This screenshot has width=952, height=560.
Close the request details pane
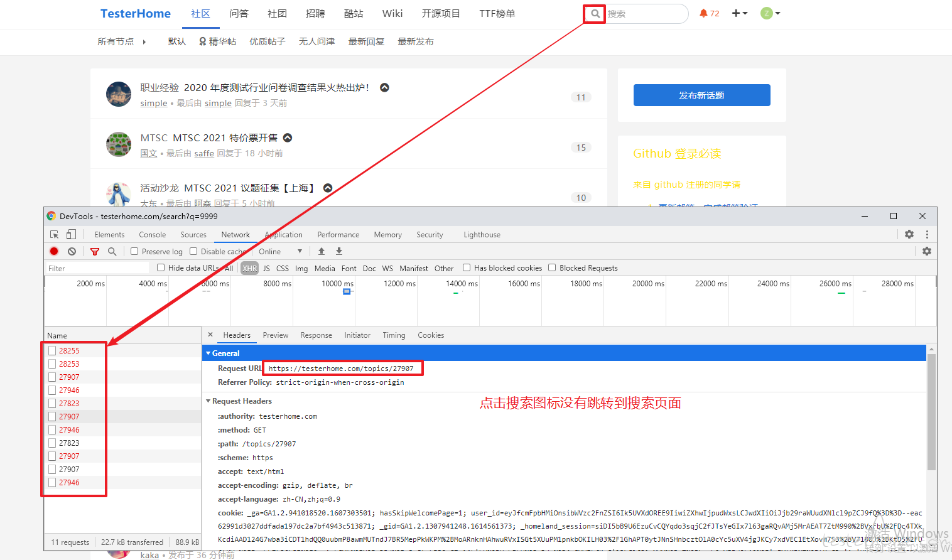point(210,335)
